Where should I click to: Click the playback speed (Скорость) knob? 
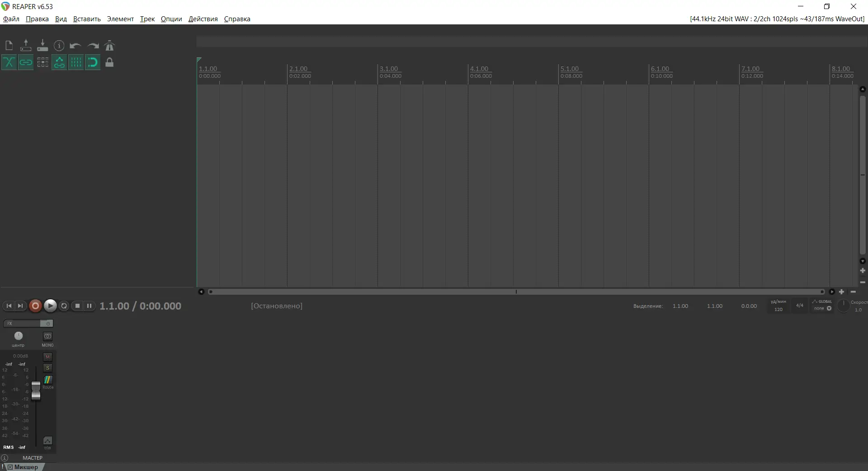843,306
